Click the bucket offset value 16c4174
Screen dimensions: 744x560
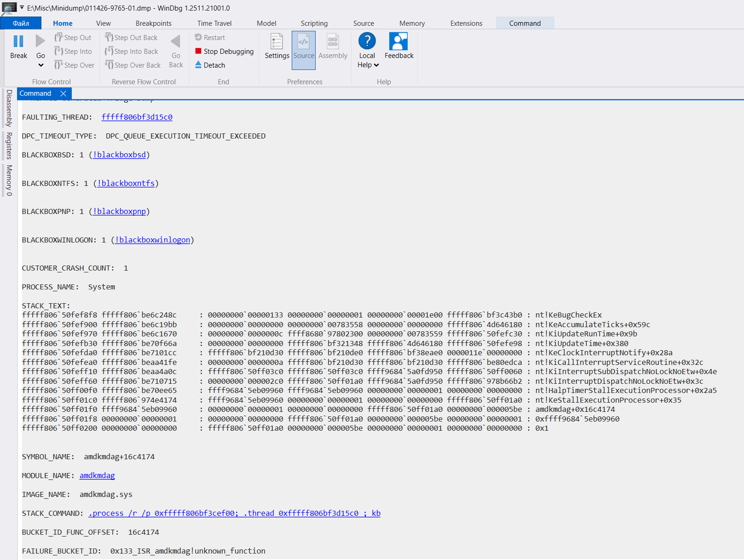tap(144, 532)
